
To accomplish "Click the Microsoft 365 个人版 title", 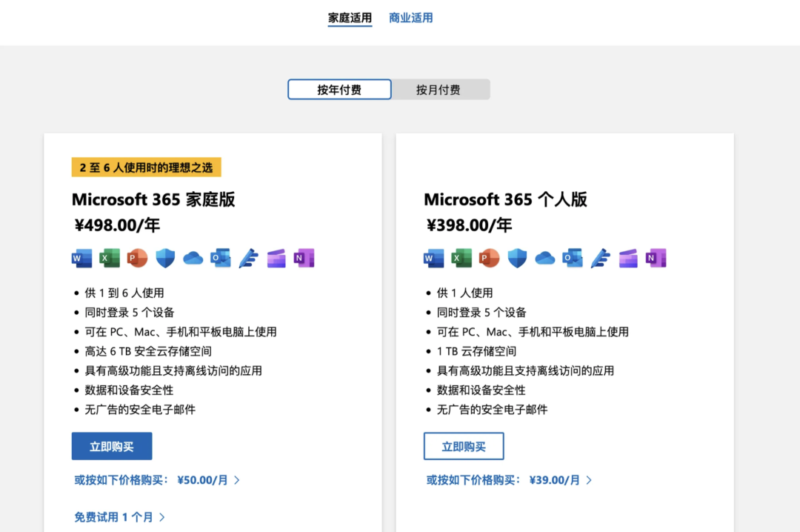I will pyautogui.click(x=505, y=199).
